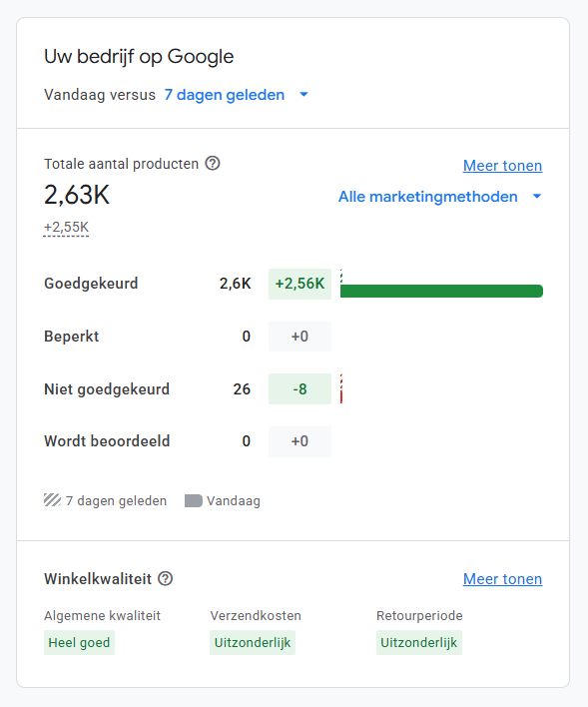Click the '26' Niet goedgekeurd count

(x=242, y=389)
